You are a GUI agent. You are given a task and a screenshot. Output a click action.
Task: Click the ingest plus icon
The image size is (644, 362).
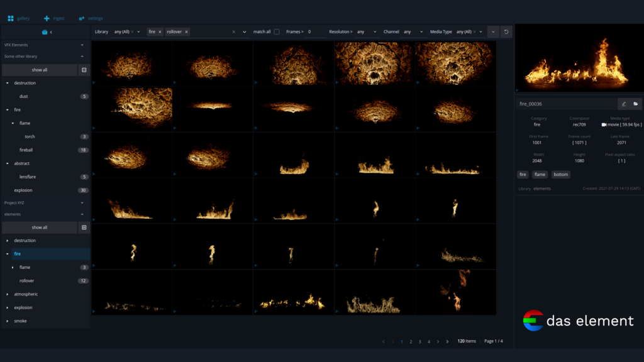(x=47, y=18)
